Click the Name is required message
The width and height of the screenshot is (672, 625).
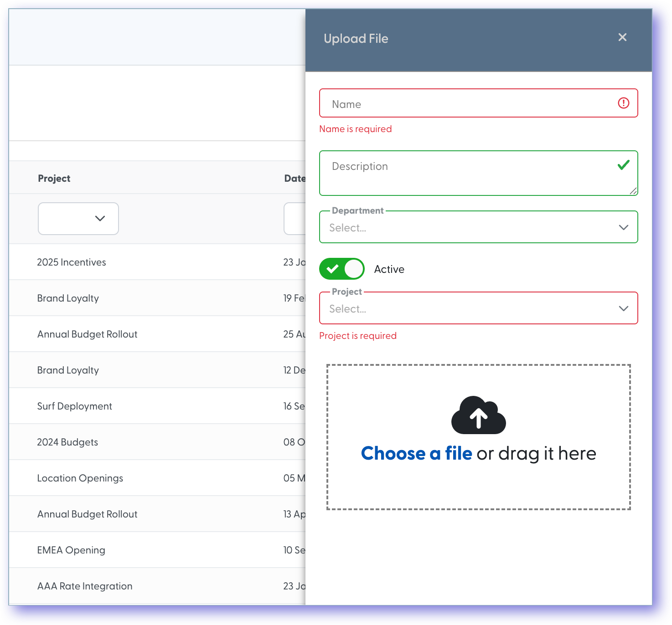click(x=355, y=129)
